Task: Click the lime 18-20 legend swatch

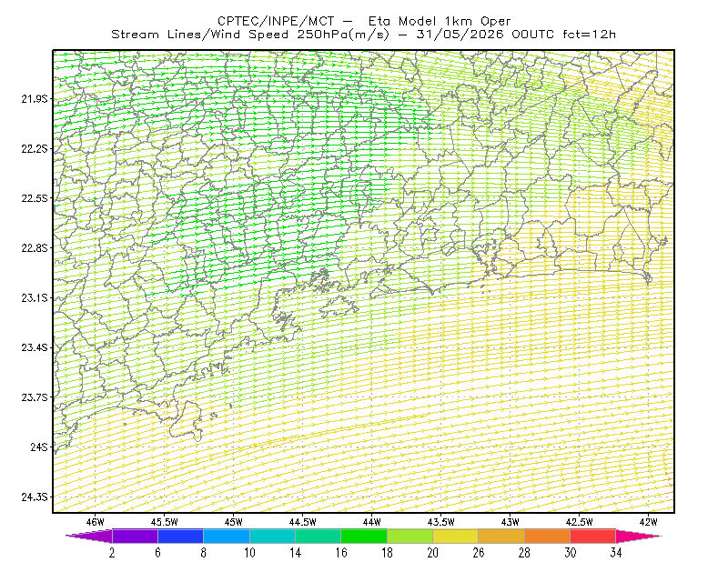Action: [410, 536]
